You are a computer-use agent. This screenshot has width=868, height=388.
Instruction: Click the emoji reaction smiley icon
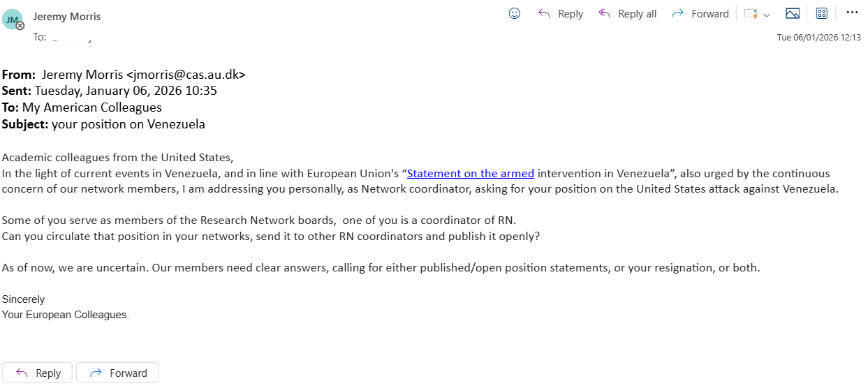click(x=515, y=13)
